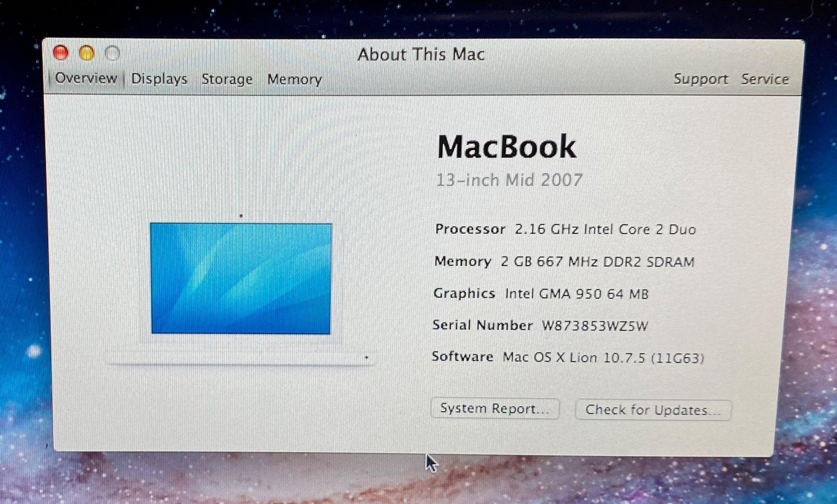Click the red close traffic light button
The height and width of the screenshot is (504, 837).
click(61, 53)
